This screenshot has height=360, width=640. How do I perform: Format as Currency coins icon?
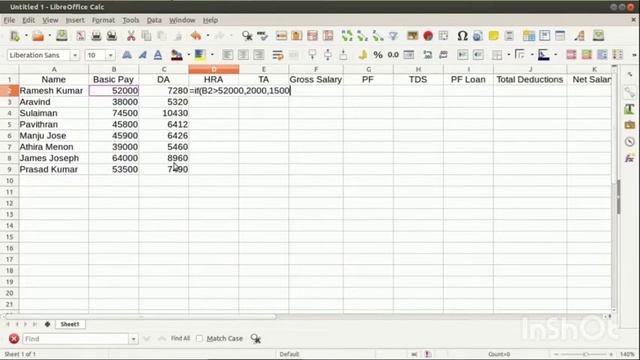tap(362, 55)
